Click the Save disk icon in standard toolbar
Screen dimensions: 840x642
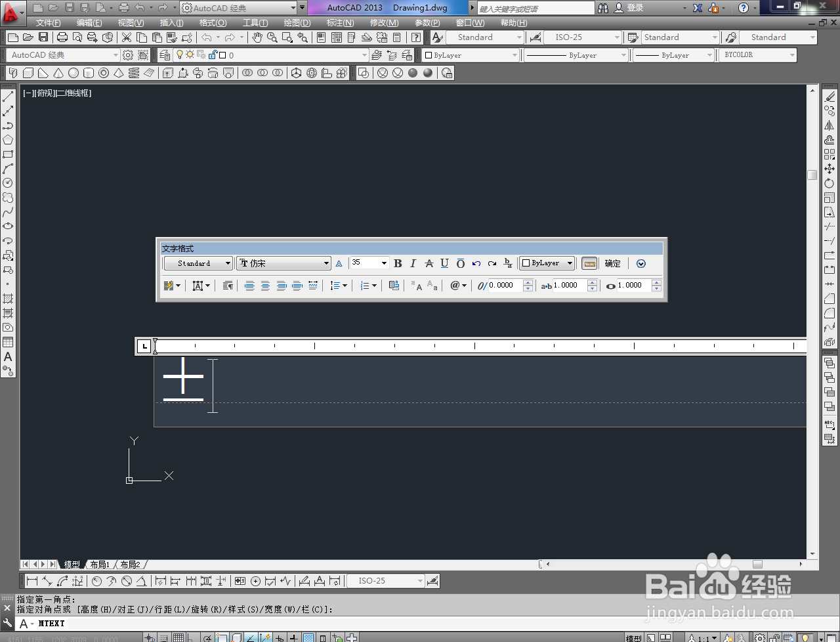43,37
